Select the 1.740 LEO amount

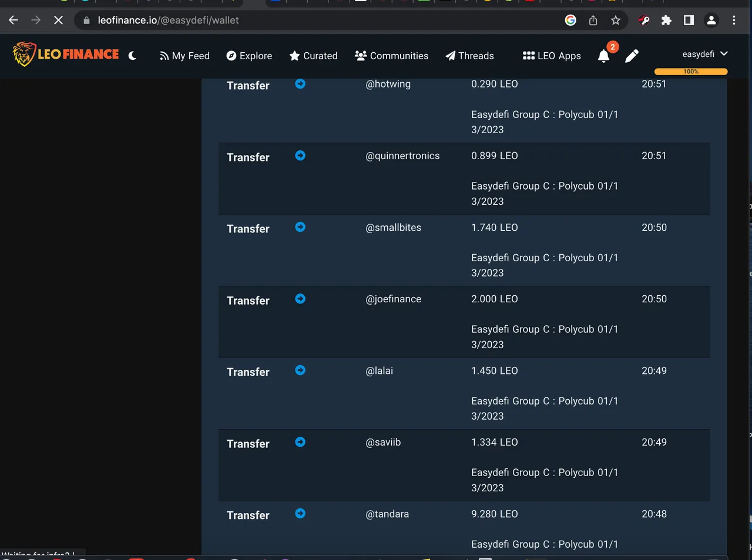[x=495, y=227]
